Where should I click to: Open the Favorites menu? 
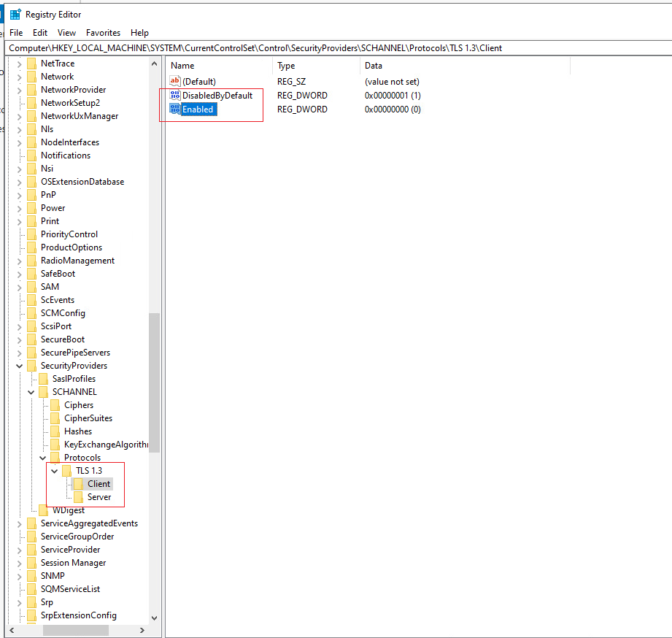(x=103, y=33)
